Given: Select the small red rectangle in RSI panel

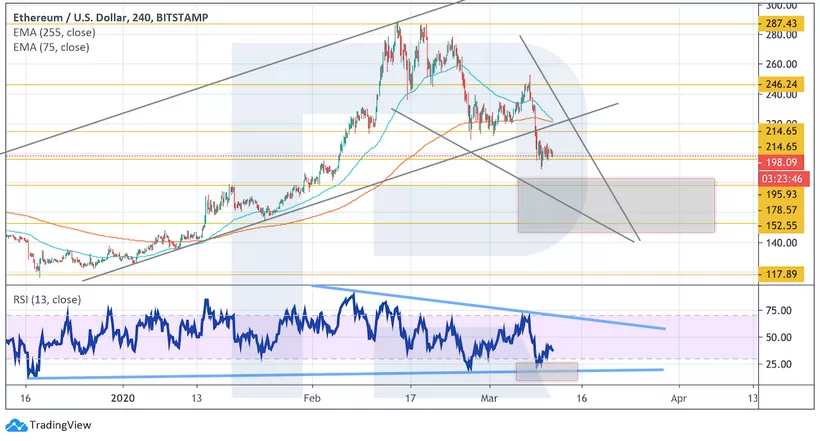Looking at the screenshot, I should (x=546, y=371).
